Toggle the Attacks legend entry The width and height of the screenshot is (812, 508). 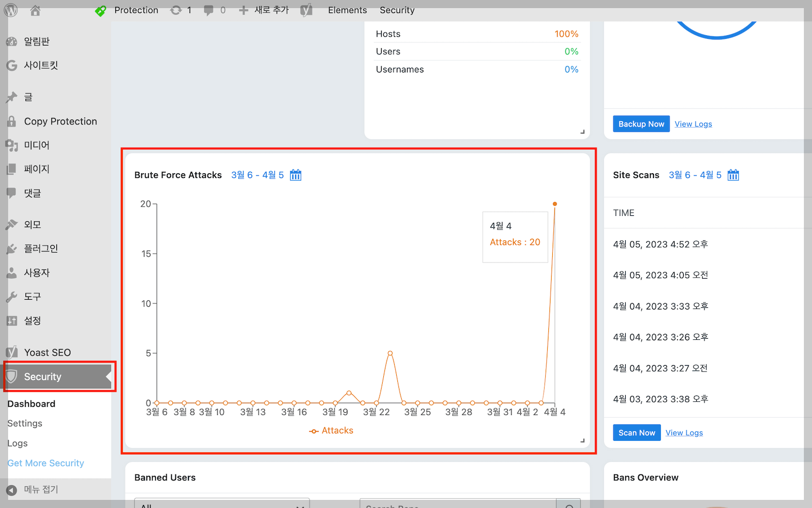tap(331, 431)
